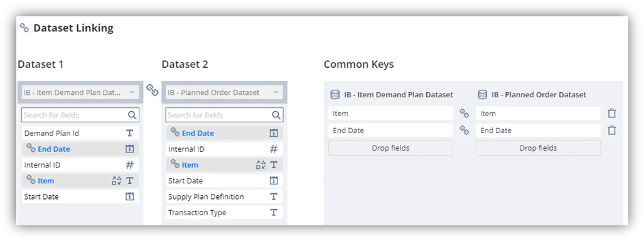Click the hierarchy icon on Dataset 2 Item
Viewport: 644px width, 241px height.
click(x=261, y=165)
